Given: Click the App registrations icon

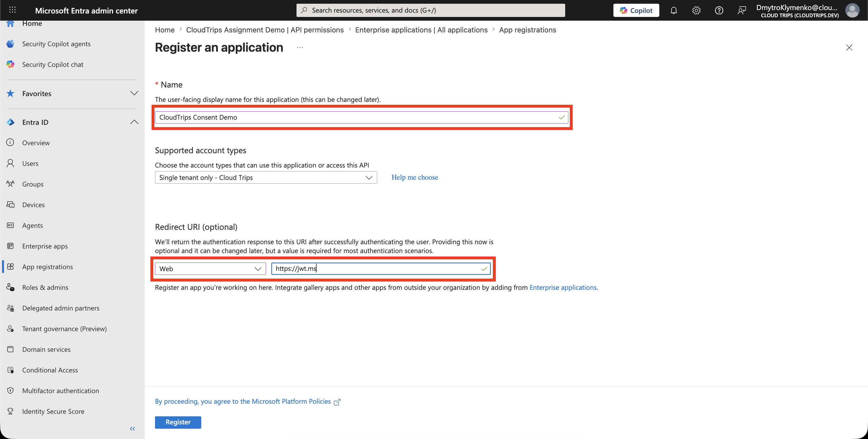Looking at the screenshot, I should 10,267.
